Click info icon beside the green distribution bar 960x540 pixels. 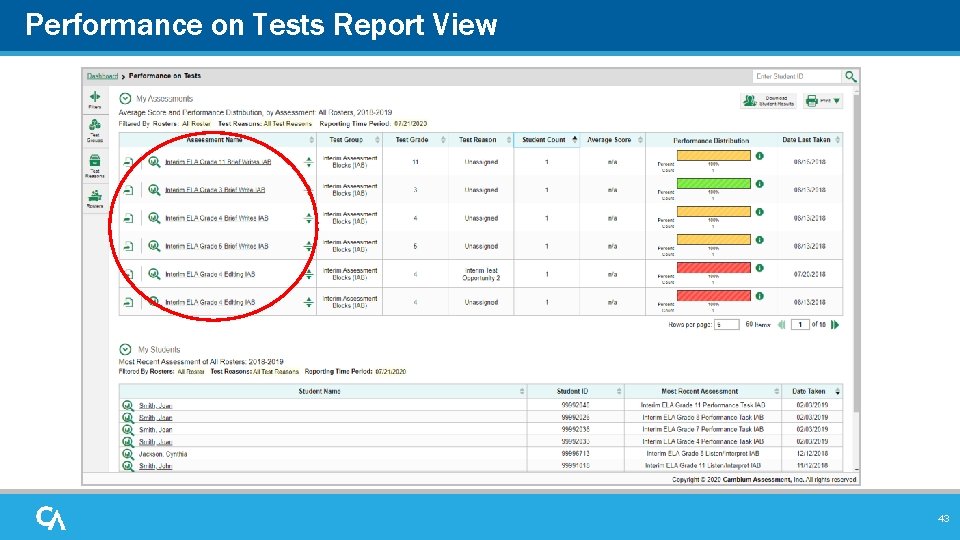click(759, 184)
